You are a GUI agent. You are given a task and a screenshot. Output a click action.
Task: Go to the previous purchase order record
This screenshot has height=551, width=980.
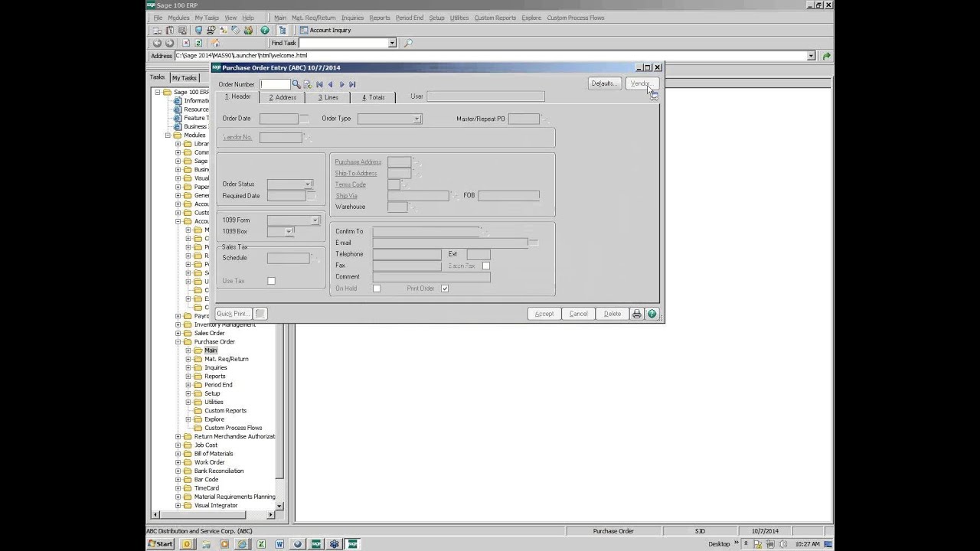[x=330, y=84]
